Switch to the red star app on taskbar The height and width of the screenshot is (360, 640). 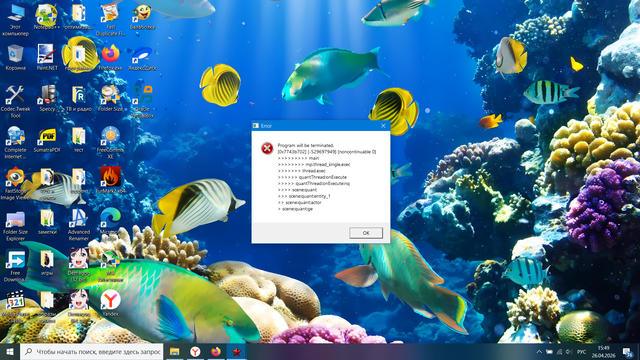coord(236,351)
